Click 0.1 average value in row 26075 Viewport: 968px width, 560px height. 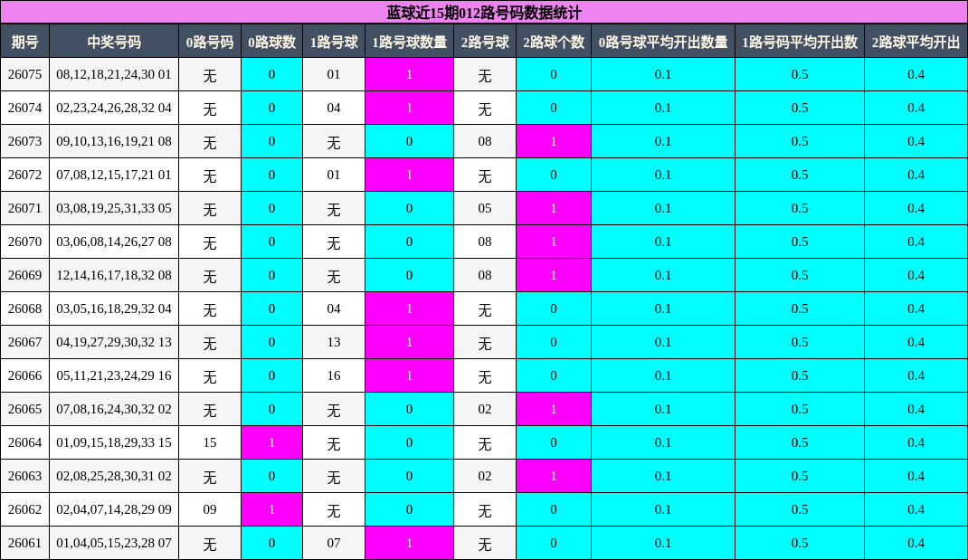point(663,74)
